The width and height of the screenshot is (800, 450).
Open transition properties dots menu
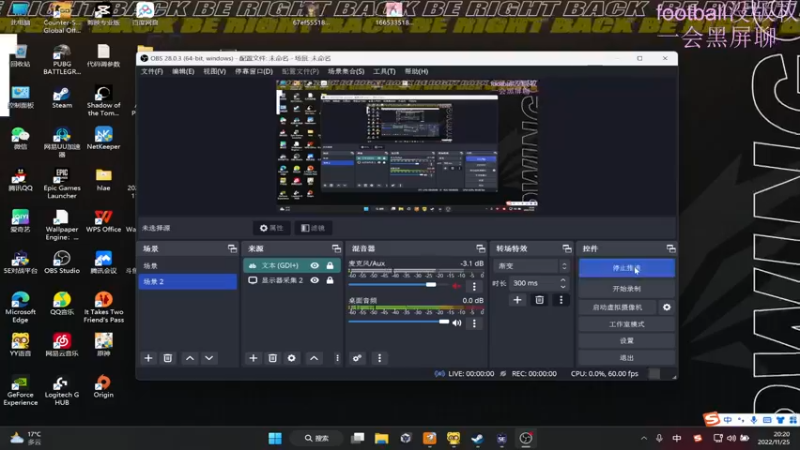561,300
